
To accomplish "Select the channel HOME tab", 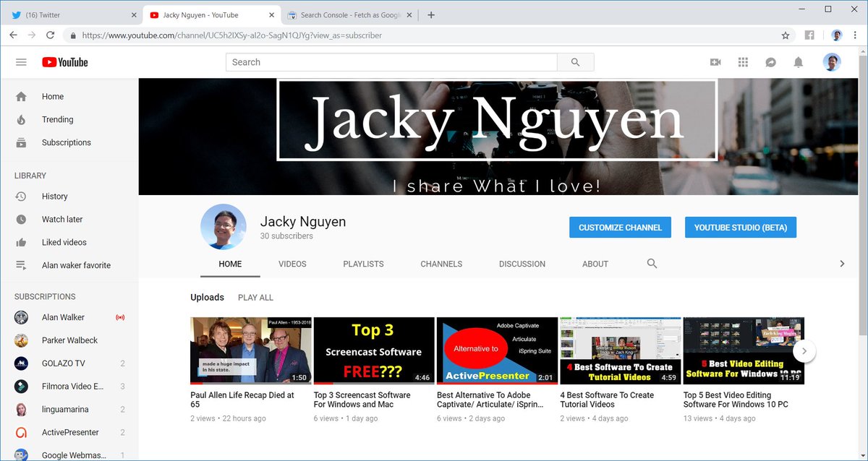I will click(x=230, y=264).
